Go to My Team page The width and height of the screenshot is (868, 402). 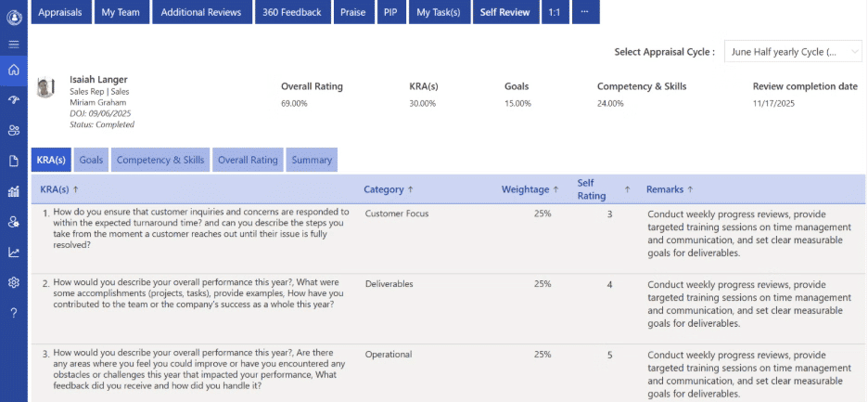(x=121, y=12)
